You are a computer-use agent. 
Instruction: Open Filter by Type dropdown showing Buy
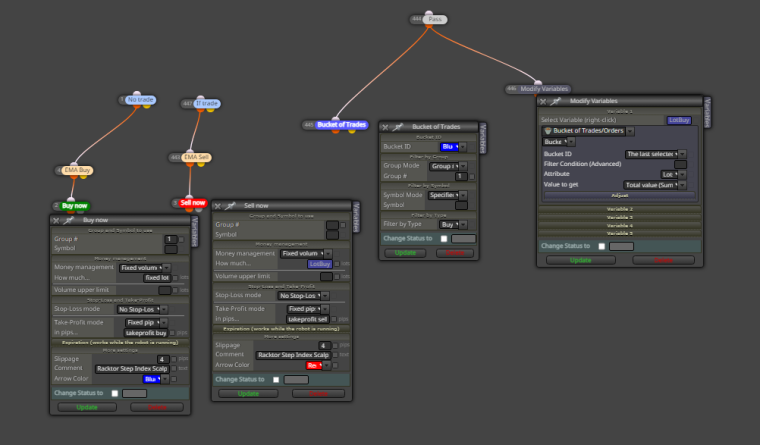tap(453, 224)
